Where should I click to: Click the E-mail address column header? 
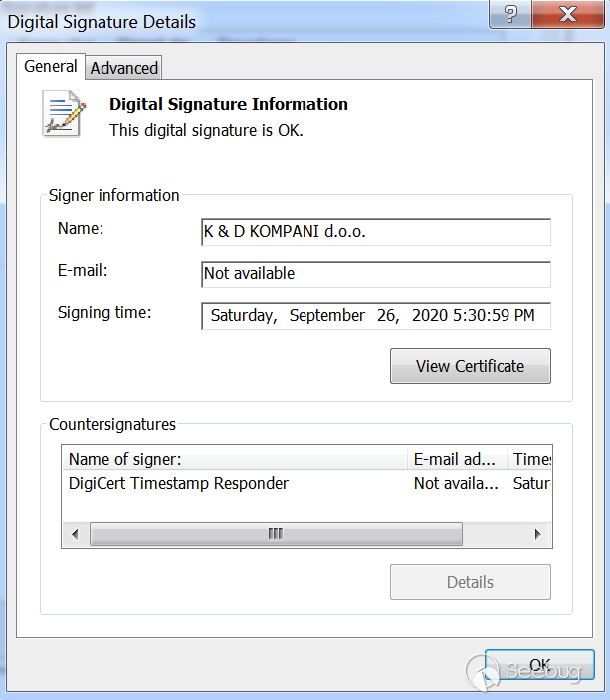456,459
